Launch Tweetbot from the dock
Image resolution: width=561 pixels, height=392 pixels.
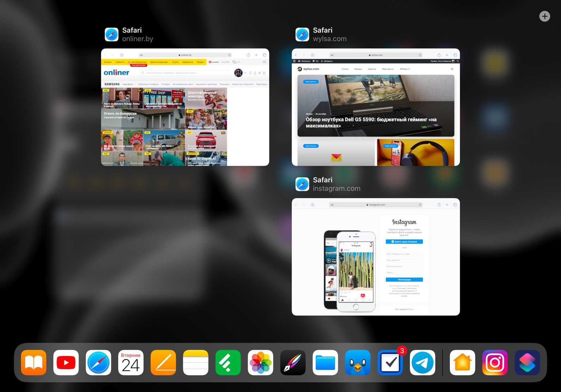[358, 362]
